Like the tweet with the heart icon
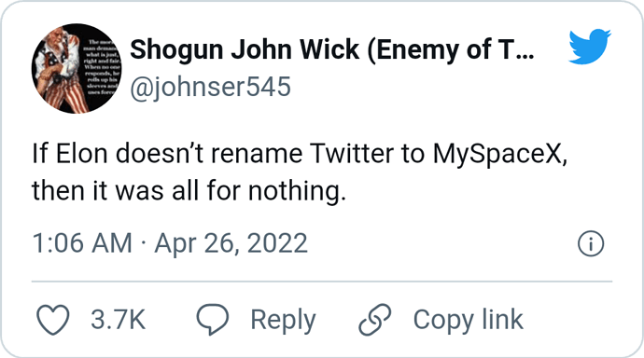The width and height of the screenshot is (644, 358). tap(53, 320)
